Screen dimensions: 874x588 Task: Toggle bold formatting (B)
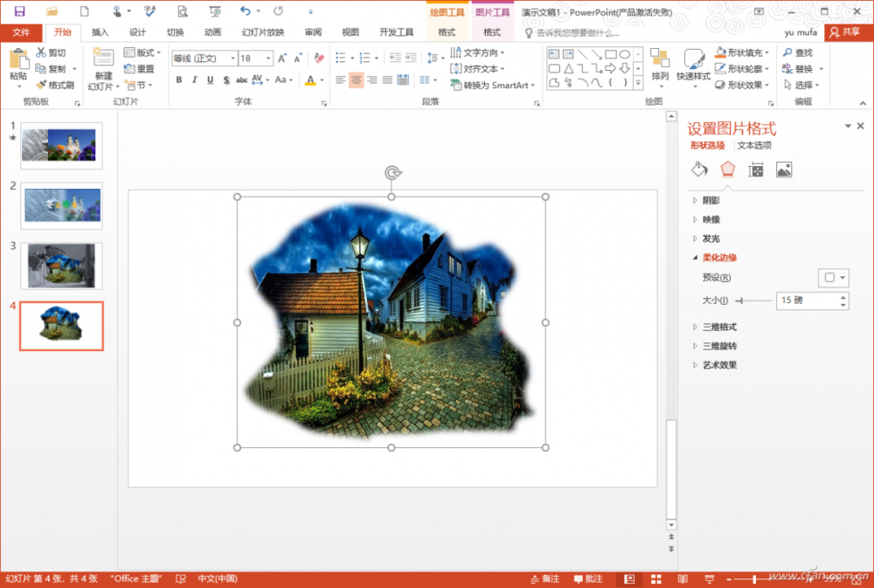[x=179, y=80]
